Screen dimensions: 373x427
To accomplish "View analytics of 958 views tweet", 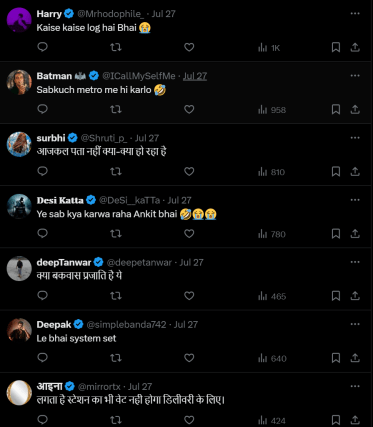I will coord(272,110).
